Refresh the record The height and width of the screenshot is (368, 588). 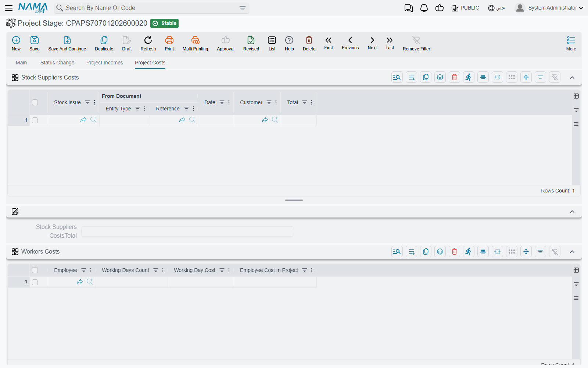[148, 43]
